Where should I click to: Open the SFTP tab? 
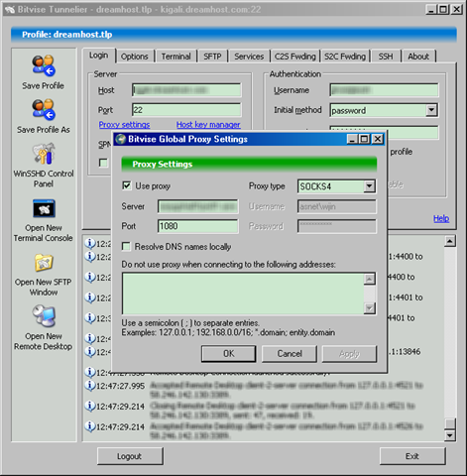[212, 57]
